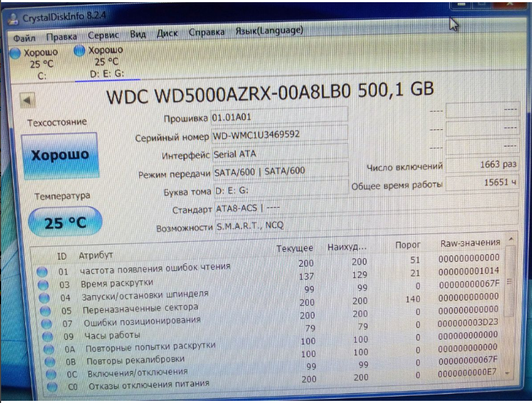The height and width of the screenshot is (403, 532).
Task: Click the Атрибут column header
Action: 96,255
